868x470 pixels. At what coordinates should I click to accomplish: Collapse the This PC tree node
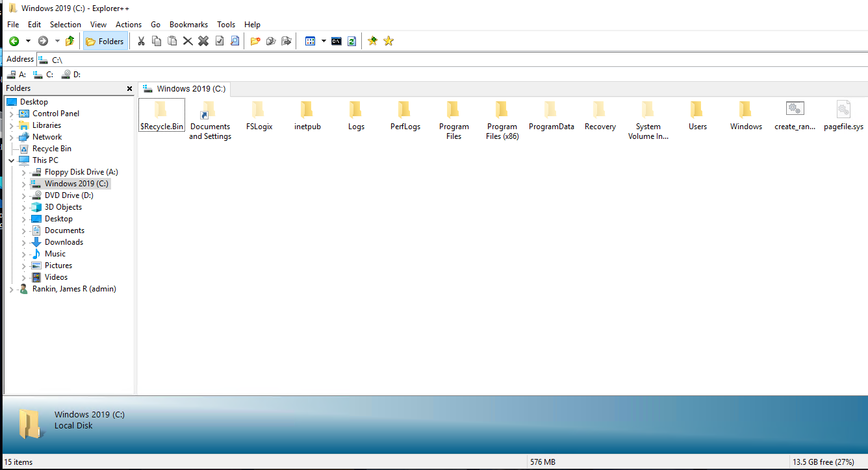(x=12, y=160)
